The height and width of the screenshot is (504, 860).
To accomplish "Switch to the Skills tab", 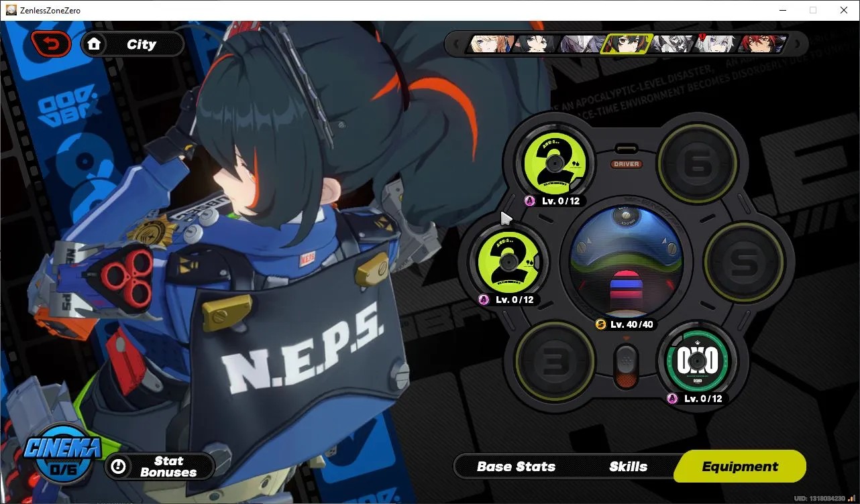I will [628, 466].
